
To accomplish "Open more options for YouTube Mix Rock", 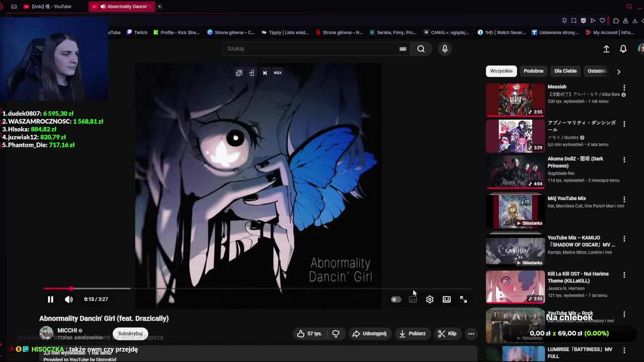I will coord(624,314).
